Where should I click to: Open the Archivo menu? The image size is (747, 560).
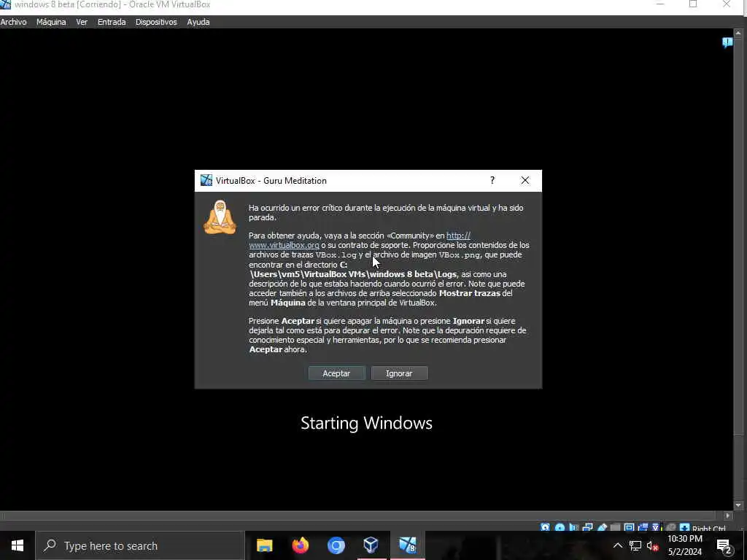click(13, 22)
